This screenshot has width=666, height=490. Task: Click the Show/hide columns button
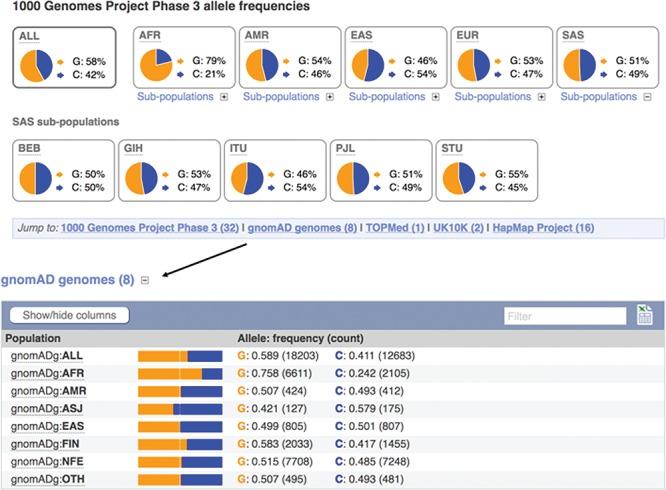coord(70,315)
